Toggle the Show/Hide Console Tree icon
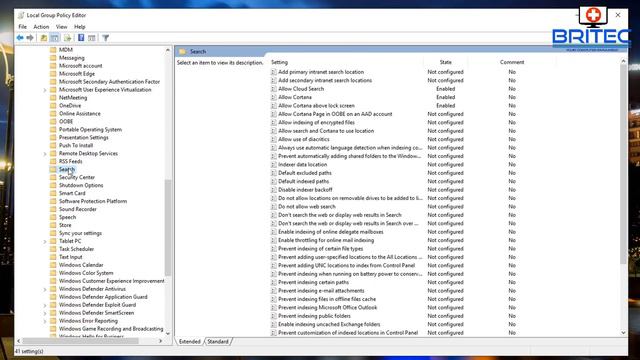The image size is (640, 360). 55,38
